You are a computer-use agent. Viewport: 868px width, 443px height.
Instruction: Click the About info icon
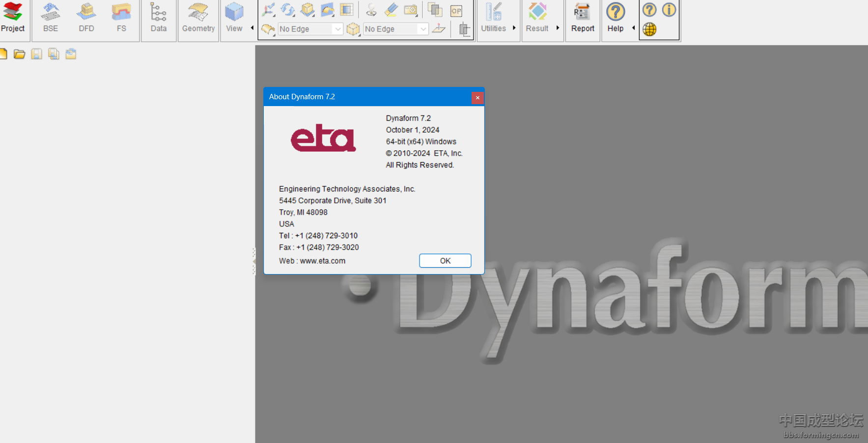669,10
